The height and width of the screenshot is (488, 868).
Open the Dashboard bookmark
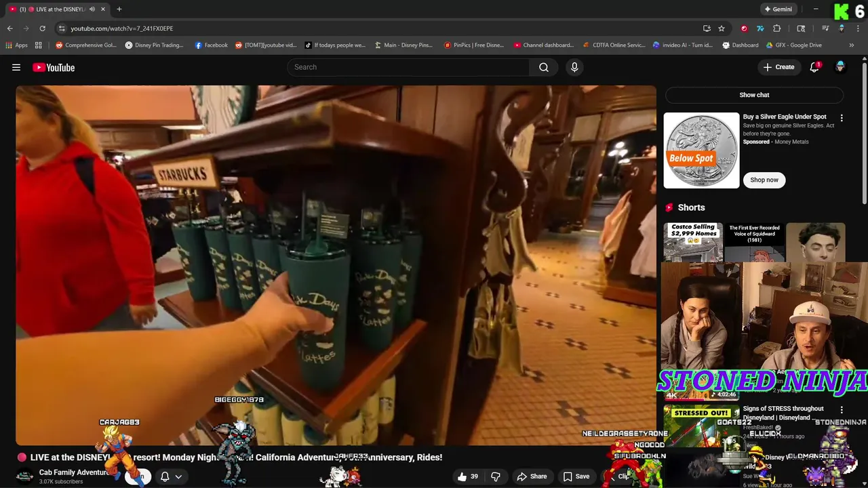coord(740,45)
